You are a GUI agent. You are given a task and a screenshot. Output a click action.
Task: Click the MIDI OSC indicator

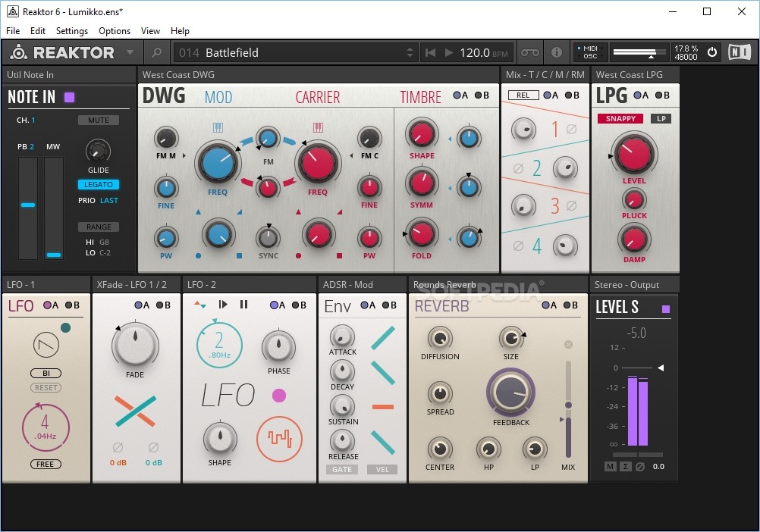click(x=589, y=52)
